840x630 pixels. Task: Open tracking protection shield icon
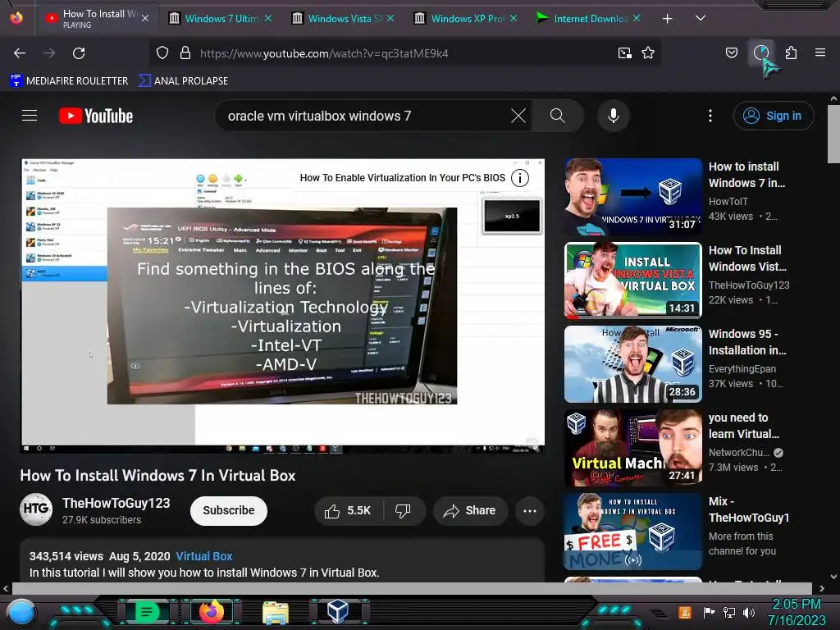pos(162,52)
